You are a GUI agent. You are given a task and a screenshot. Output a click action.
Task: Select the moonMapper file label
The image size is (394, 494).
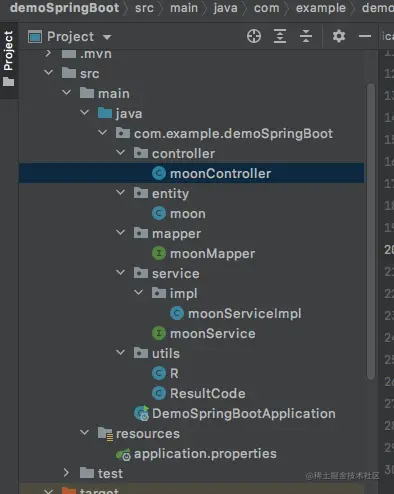(x=212, y=254)
